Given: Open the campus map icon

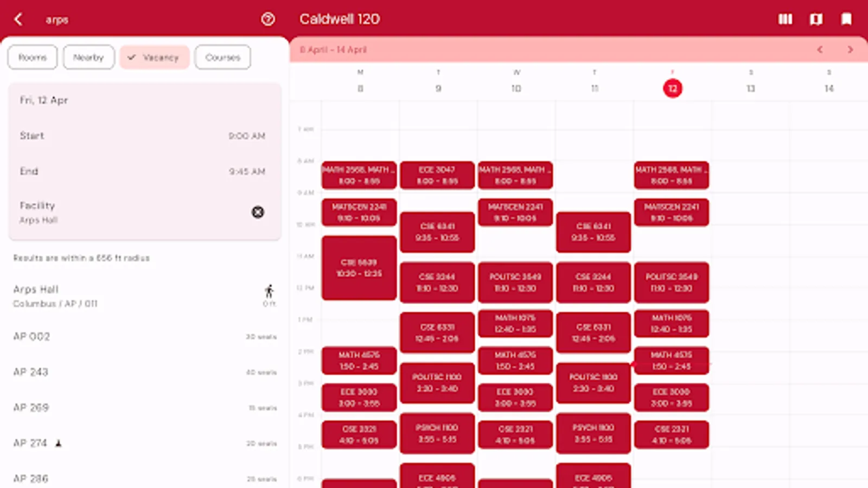Looking at the screenshot, I should 815,19.
